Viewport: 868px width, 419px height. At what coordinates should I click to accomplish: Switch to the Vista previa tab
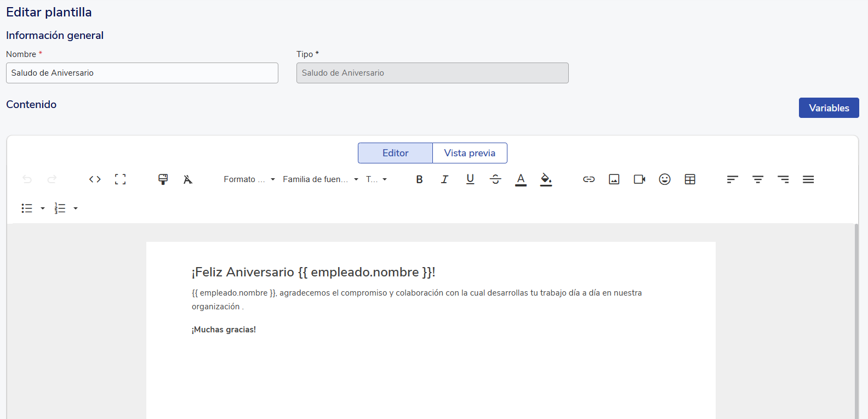[470, 153]
